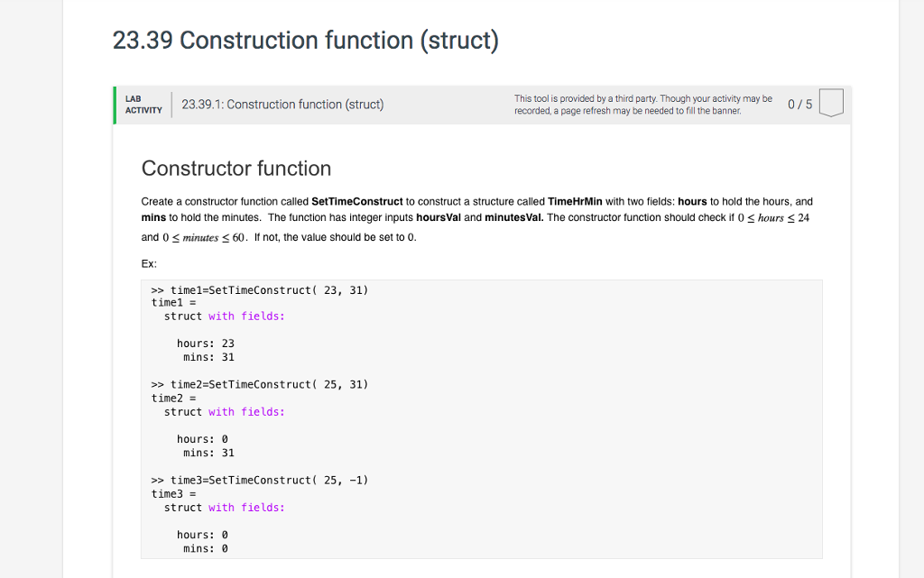Expand the example output code block
Screen dimensions: 924x578
point(481,418)
